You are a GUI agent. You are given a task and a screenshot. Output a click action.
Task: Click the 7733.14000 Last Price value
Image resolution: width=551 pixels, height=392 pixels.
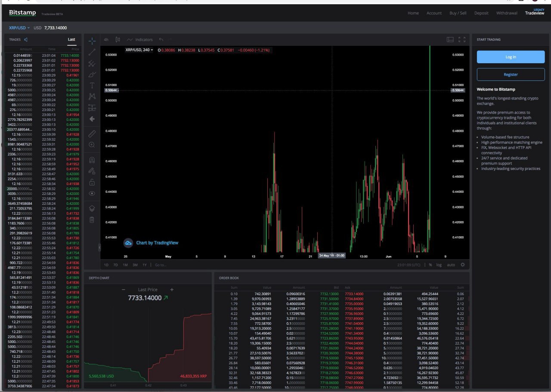click(x=145, y=298)
